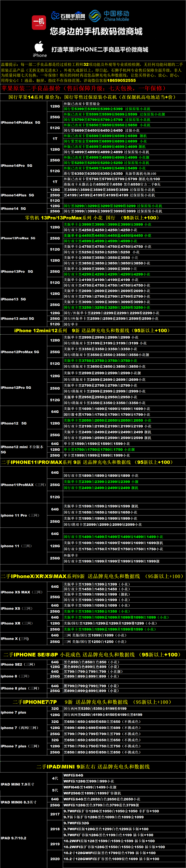Click row 港行紫6350黑6350银6350金6350 充新资源机
Viewport: 186px width, 868px height.
click(x=124, y=174)
